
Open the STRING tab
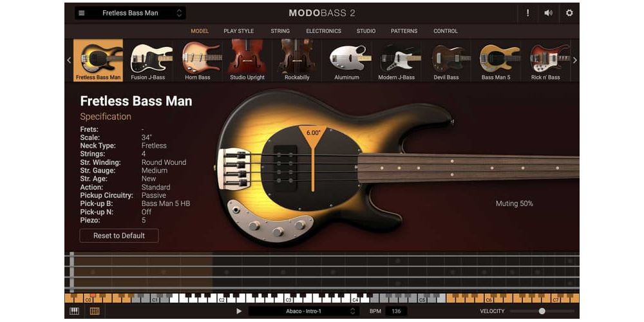point(280,31)
